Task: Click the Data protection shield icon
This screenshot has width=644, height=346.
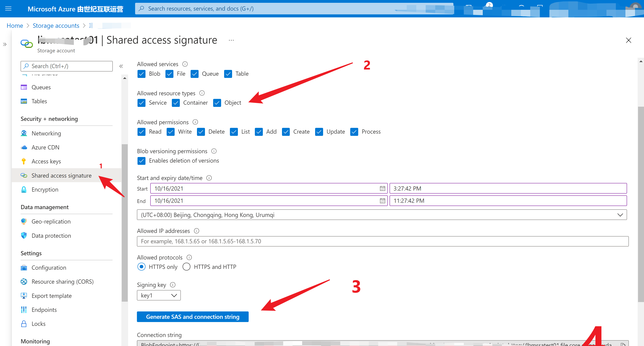Action: click(x=24, y=235)
